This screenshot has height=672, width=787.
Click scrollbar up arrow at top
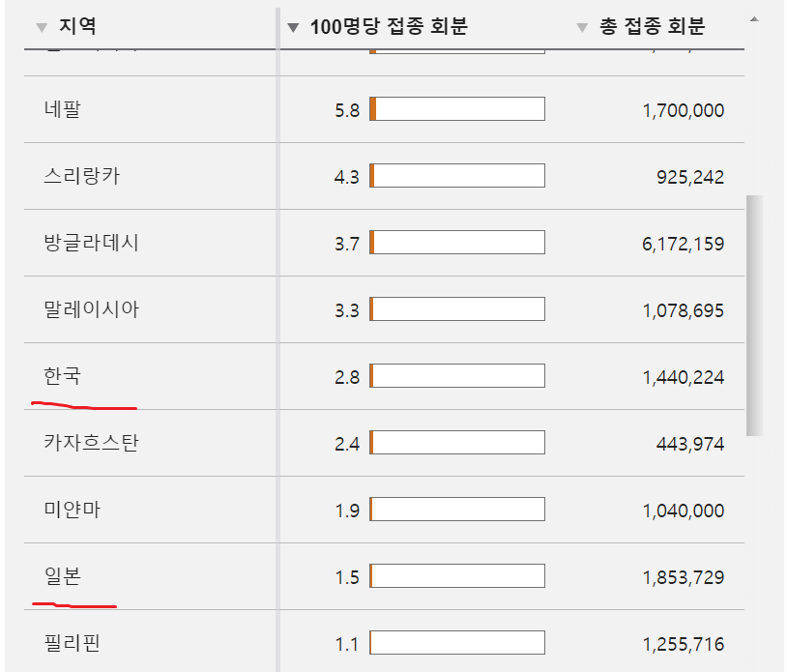754,19
